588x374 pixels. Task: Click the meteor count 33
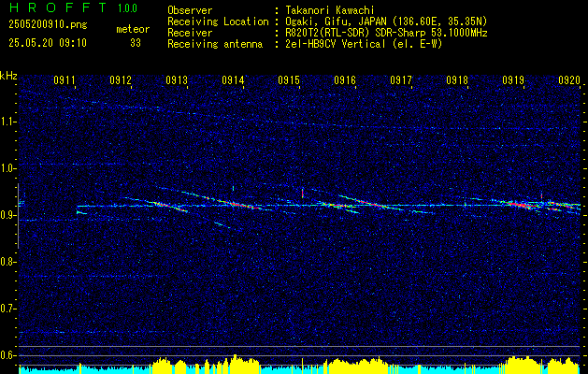coord(136,43)
